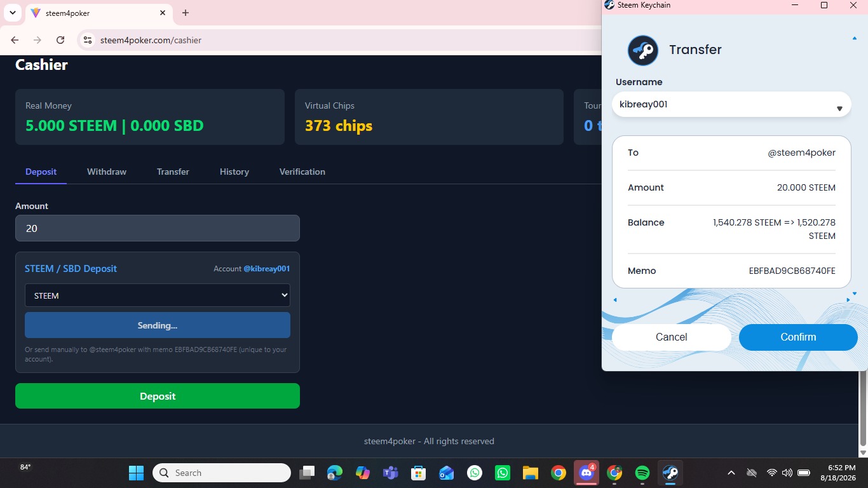Click the Sending... button

coord(158,325)
